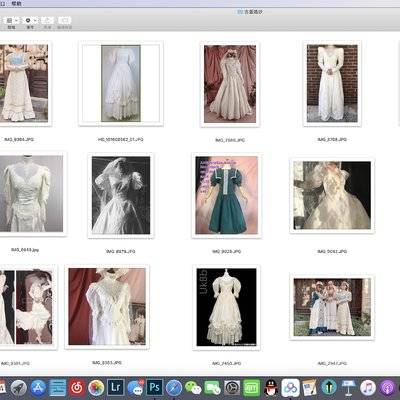
Task: Open the bright green square dock app
Action: point(252,388)
